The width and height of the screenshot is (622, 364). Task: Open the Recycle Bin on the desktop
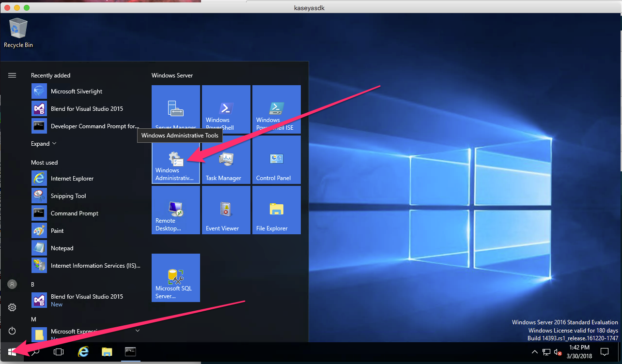pos(18,33)
